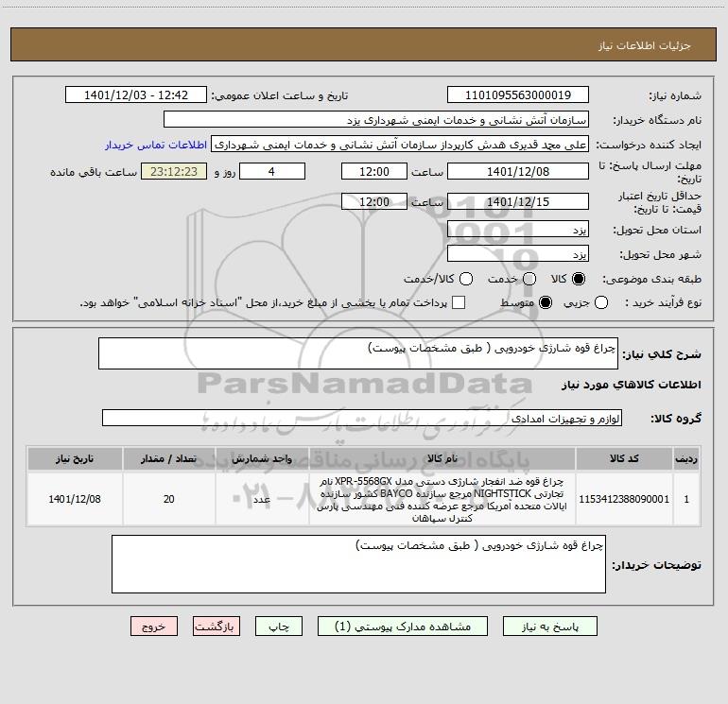The height and width of the screenshot is (704, 728).
Task: Select the کالا radio button
Action: (x=579, y=279)
